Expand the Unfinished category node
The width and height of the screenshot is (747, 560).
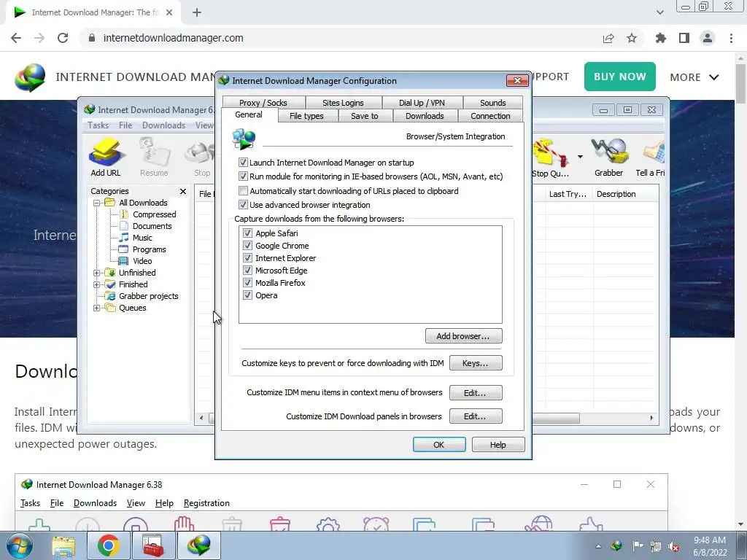coord(97,273)
